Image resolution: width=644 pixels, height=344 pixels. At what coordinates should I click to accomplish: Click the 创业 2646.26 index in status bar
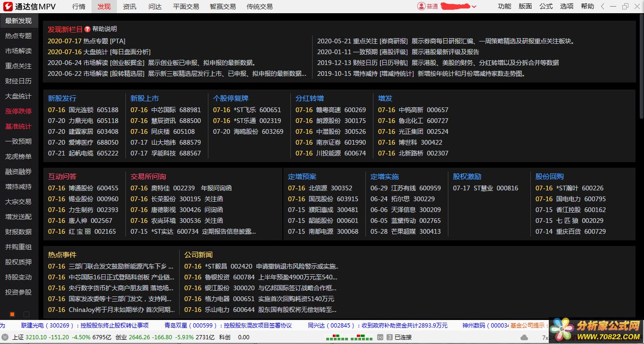(x=165, y=337)
